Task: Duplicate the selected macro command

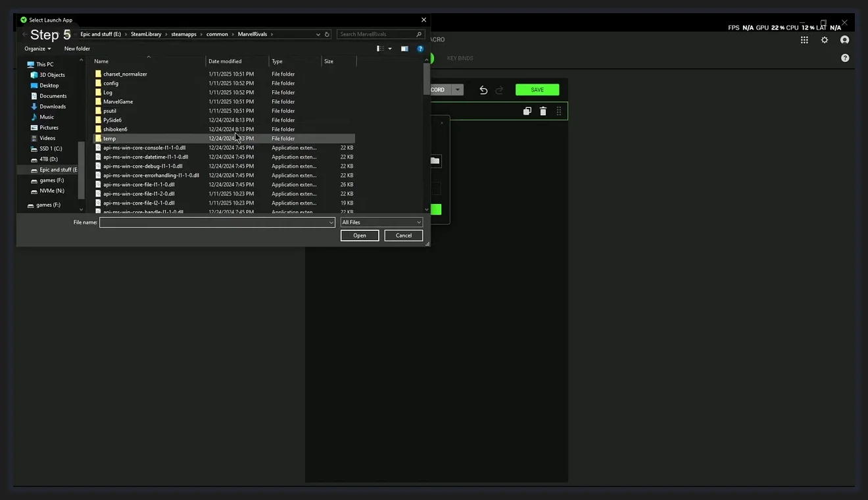Action: coord(527,111)
